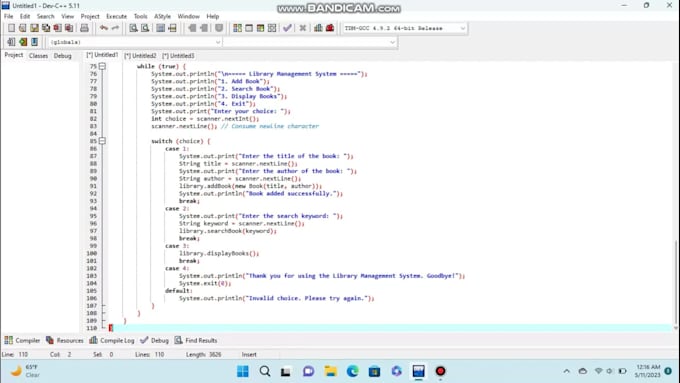Click the Toggle bookmarks icon

[23, 42]
